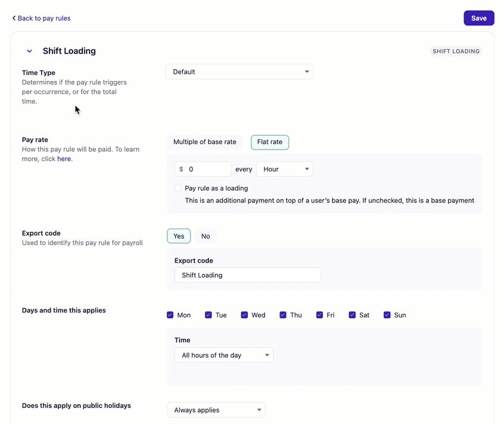Choose No for export code

206,236
